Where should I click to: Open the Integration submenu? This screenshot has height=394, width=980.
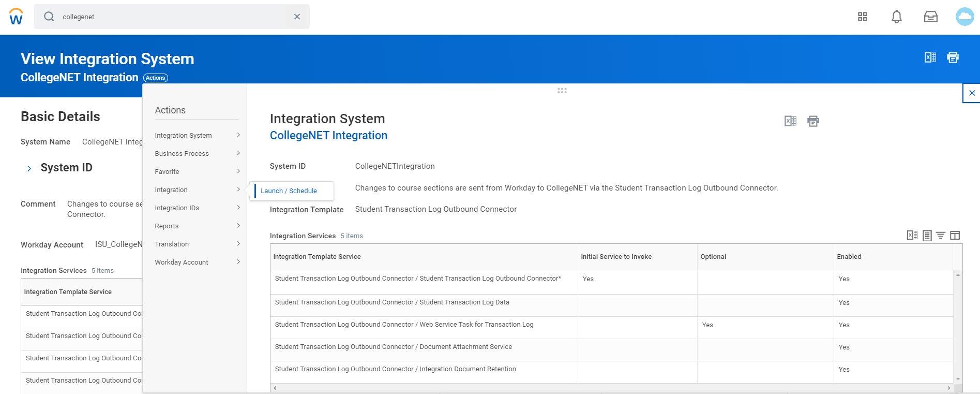click(198, 190)
